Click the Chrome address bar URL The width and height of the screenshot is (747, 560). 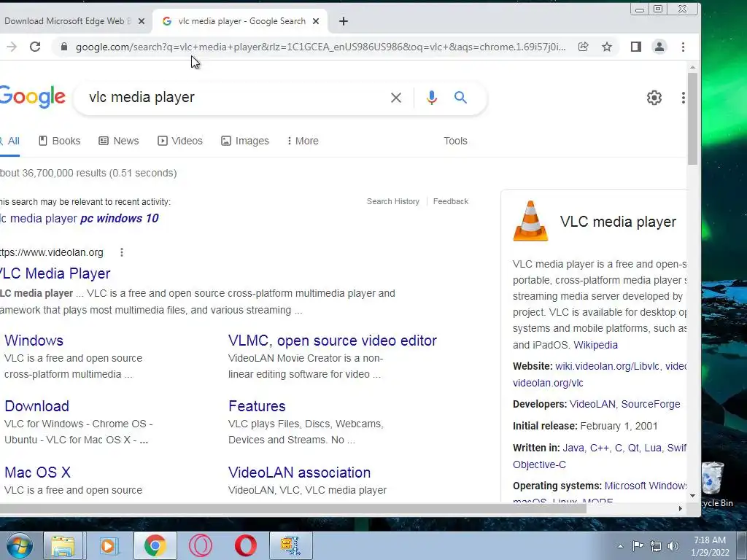321,47
